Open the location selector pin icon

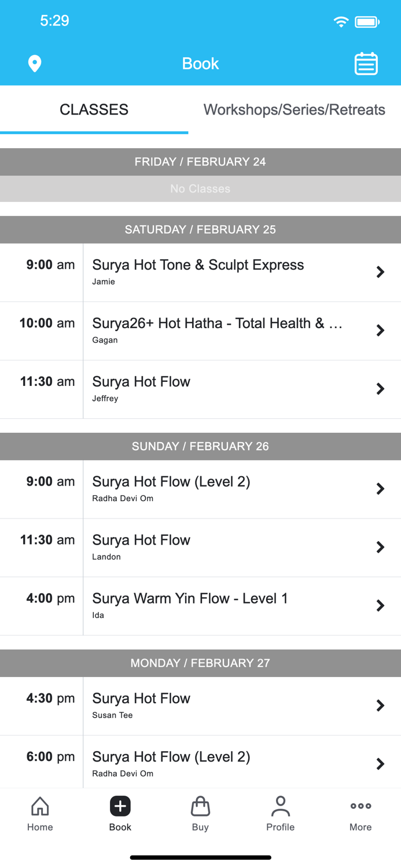[x=35, y=64]
